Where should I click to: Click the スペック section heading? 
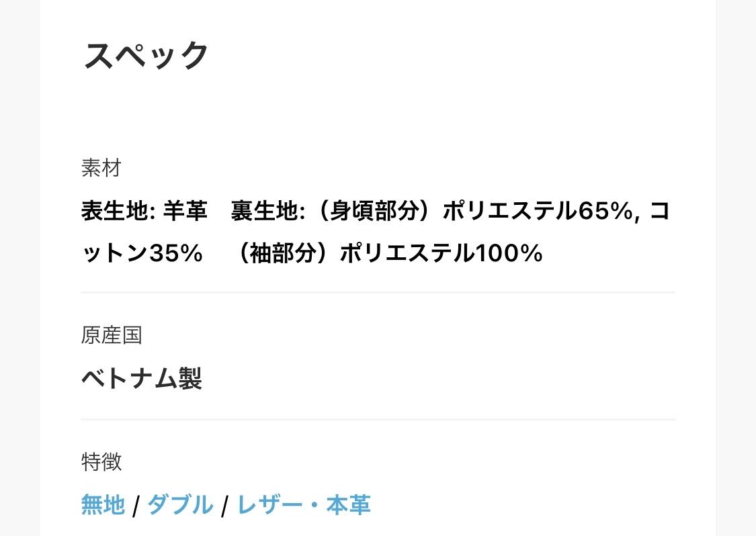pos(146,56)
